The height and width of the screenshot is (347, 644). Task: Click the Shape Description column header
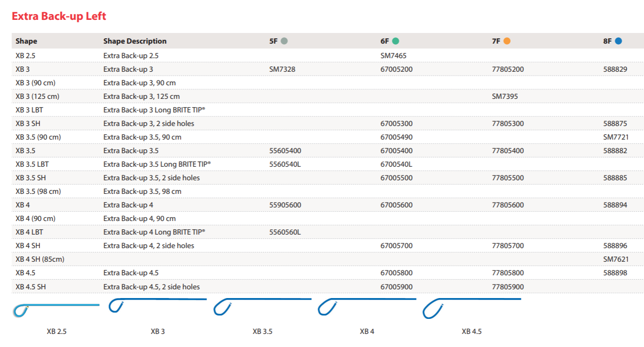click(x=135, y=41)
